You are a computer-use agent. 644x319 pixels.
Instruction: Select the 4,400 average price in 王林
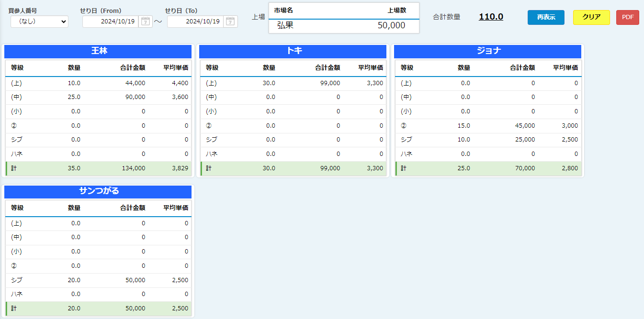[181, 83]
